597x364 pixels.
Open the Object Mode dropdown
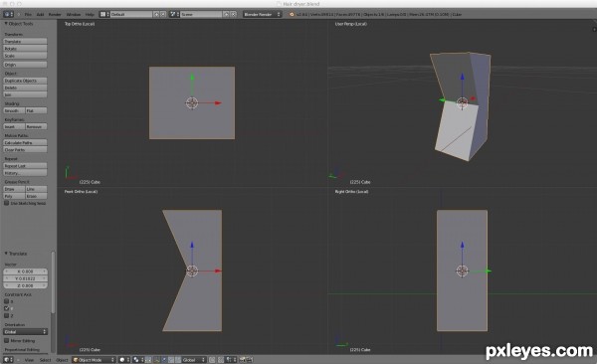click(94, 360)
